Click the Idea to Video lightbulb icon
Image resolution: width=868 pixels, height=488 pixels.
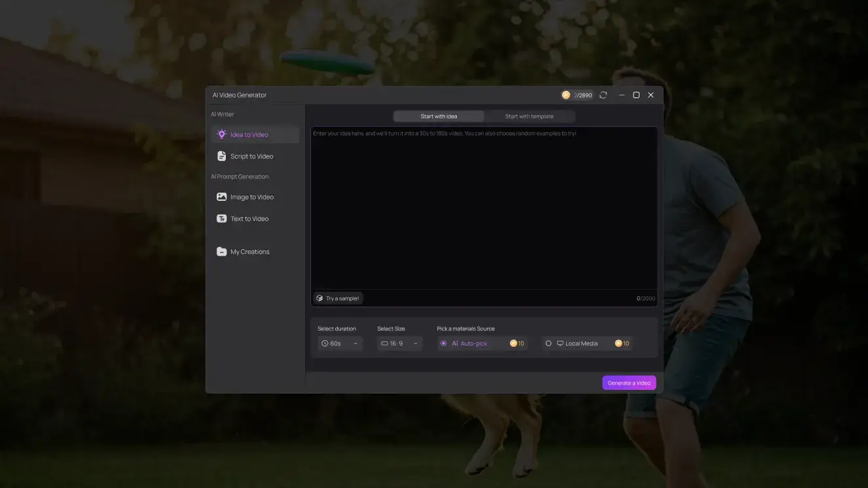click(x=221, y=134)
